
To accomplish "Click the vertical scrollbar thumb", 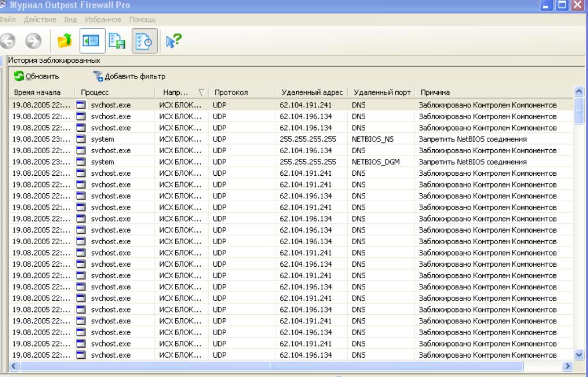I will click(x=579, y=111).
